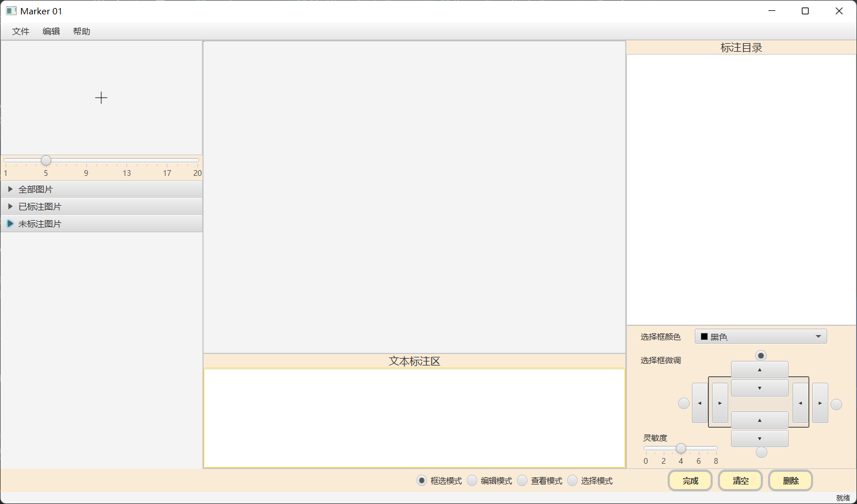Click tick value 8 on sensitivity slider

tap(716, 461)
